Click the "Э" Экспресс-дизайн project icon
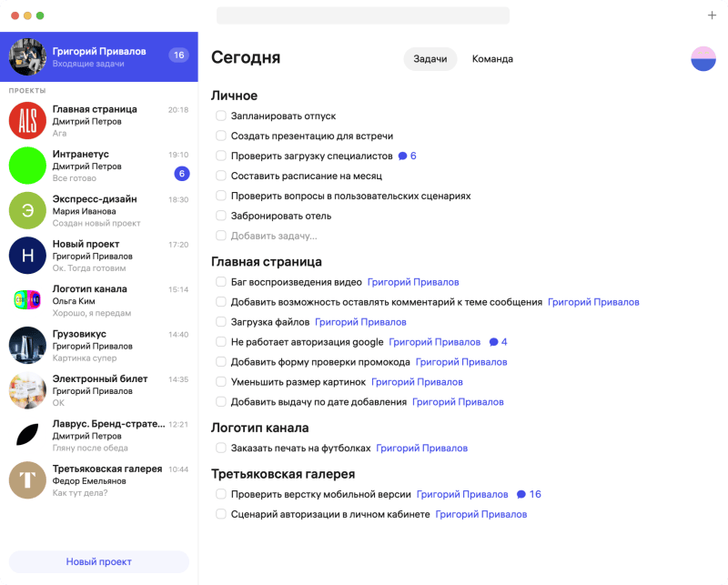728x585 pixels. tap(25, 211)
